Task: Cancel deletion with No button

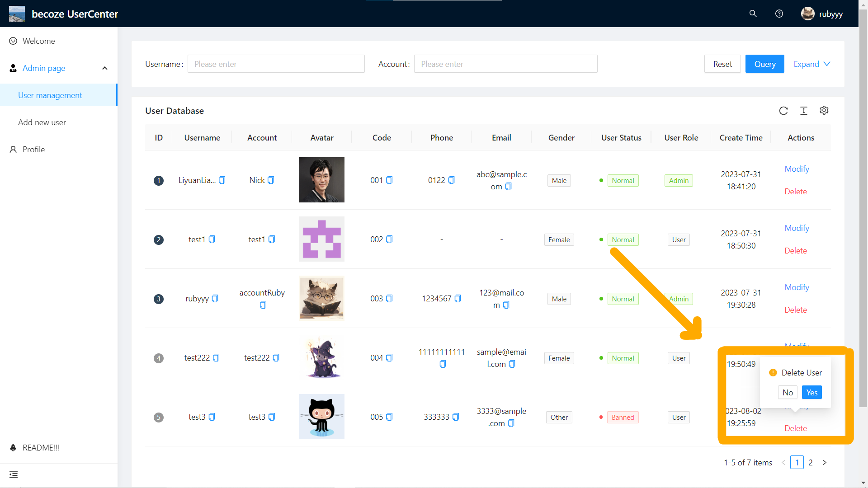Action: [788, 392]
